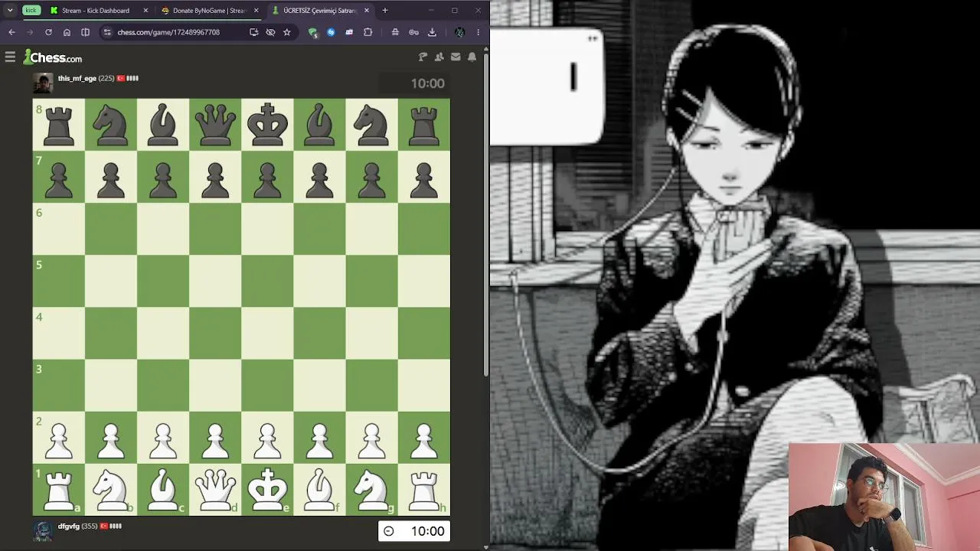This screenshot has width=980, height=551.
Task: Click the black knight on g8
Action: pyautogui.click(x=372, y=124)
